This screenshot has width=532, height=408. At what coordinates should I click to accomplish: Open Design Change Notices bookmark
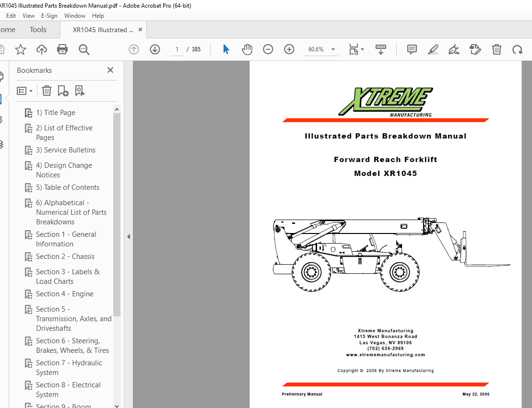pos(64,170)
